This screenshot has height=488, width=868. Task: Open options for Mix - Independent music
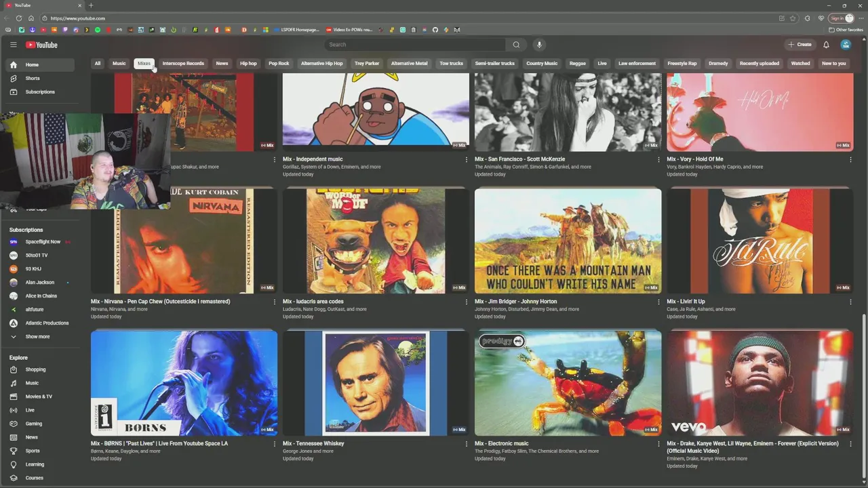pyautogui.click(x=467, y=160)
